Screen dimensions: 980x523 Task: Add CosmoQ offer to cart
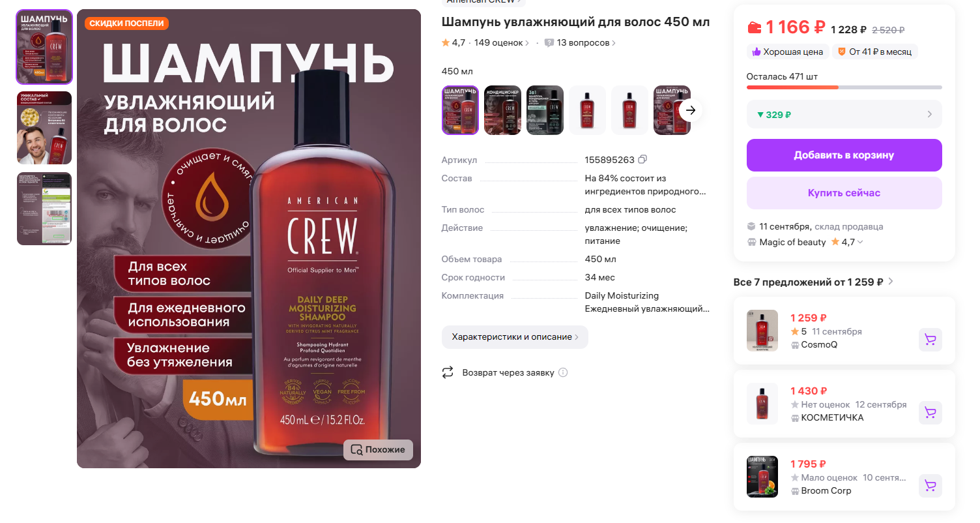coord(930,340)
